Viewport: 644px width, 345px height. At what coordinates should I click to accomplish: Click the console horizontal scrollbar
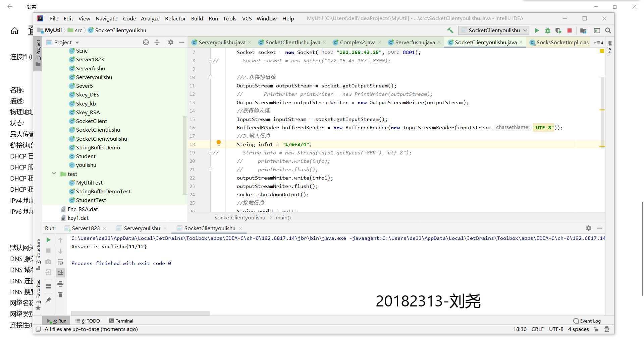pyautogui.click(x=141, y=313)
